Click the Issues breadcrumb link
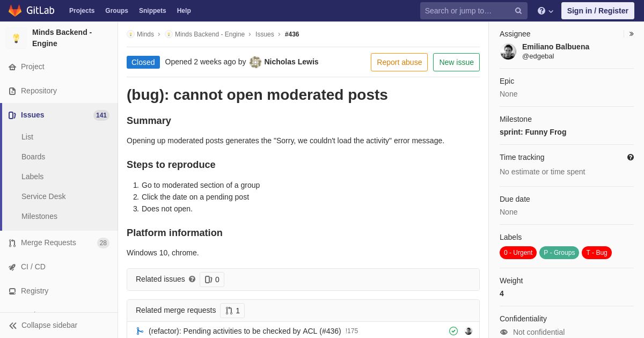 265,34
